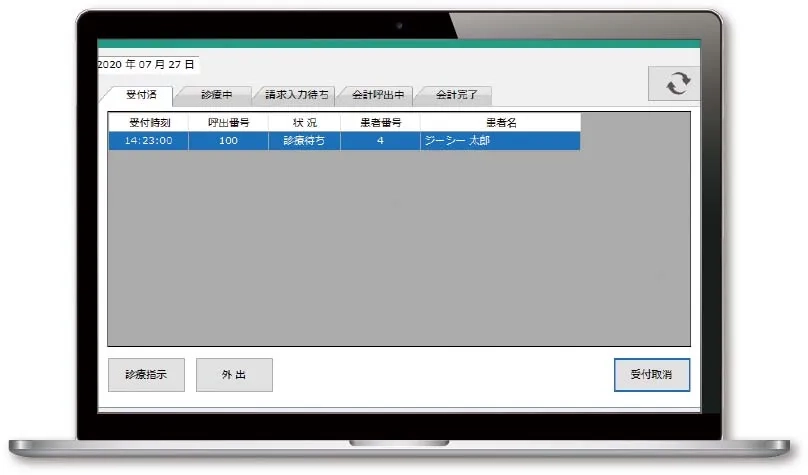This screenshot has height=475, width=808.
Task: Click the 外出 button
Action: coord(234,375)
